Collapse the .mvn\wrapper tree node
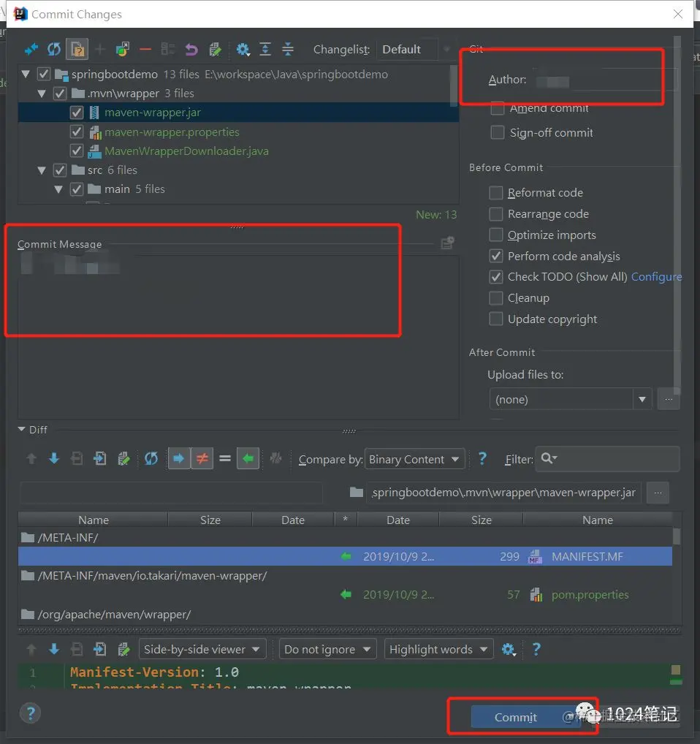The height and width of the screenshot is (744, 700). pos(42,94)
